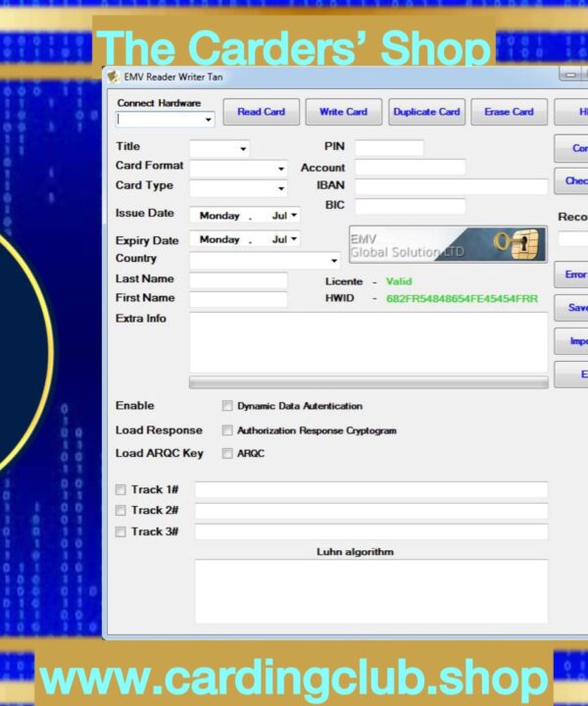
Task: Click the Luhn algorithm output box
Action: [x=371, y=591]
